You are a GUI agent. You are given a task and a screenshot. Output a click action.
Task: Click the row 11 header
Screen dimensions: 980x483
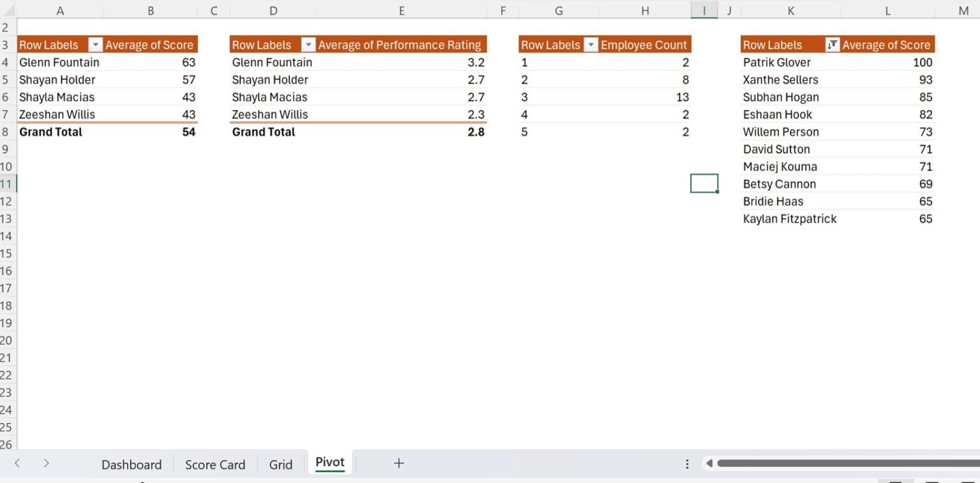coord(8,184)
